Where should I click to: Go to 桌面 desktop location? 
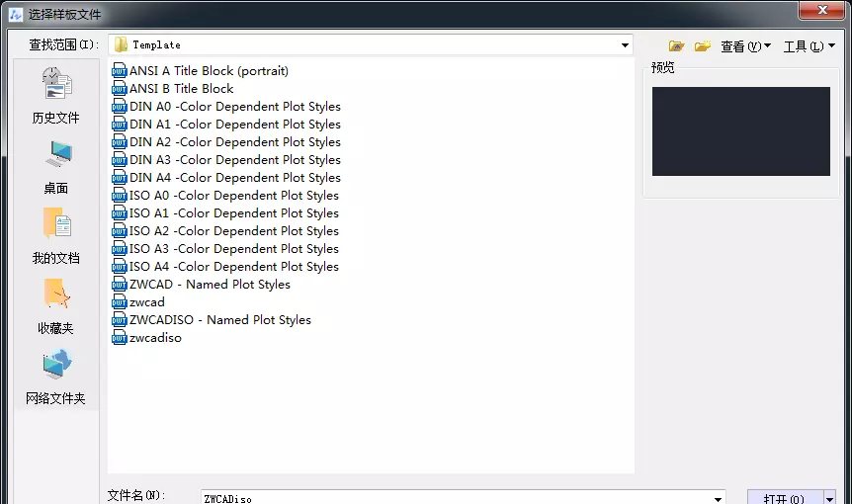[56, 167]
